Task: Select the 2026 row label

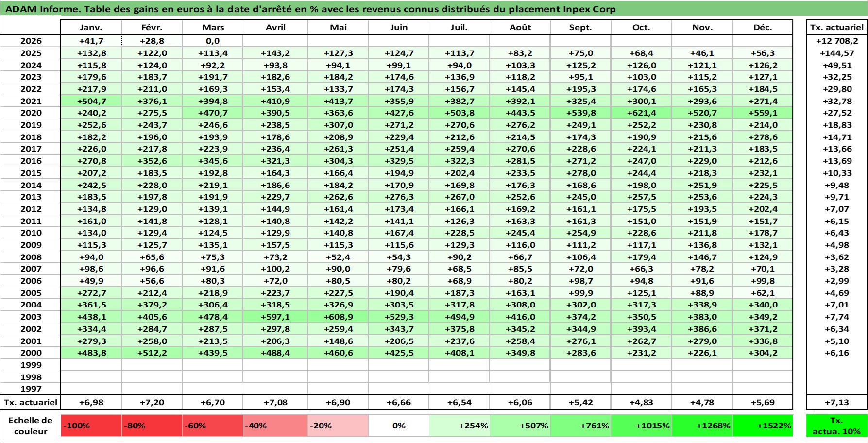Action: pyautogui.click(x=31, y=41)
